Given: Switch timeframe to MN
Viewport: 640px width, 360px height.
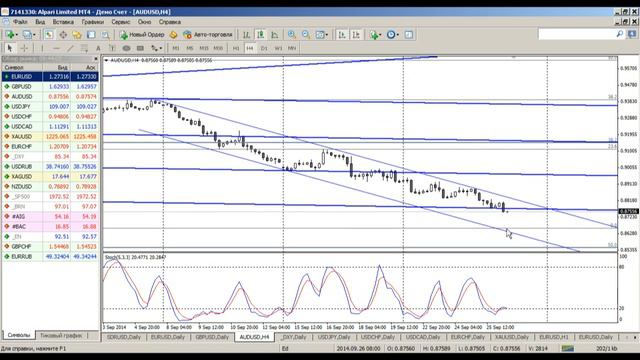Looking at the screenshot, I should [x=292, y=48].
